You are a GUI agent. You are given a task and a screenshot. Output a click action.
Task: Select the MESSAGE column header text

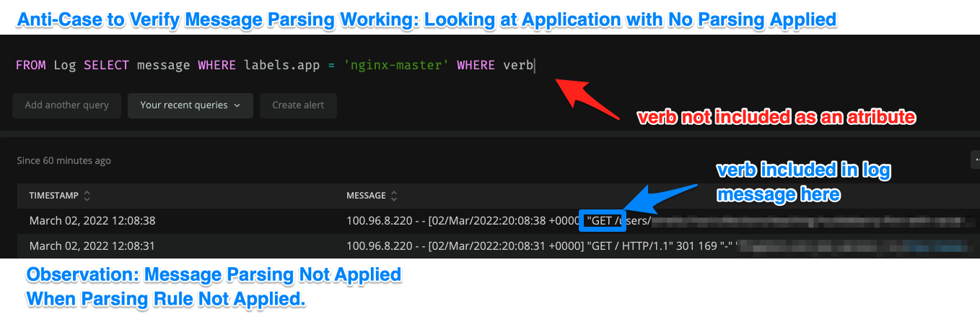pyautogui.click(x=366, y=196)
